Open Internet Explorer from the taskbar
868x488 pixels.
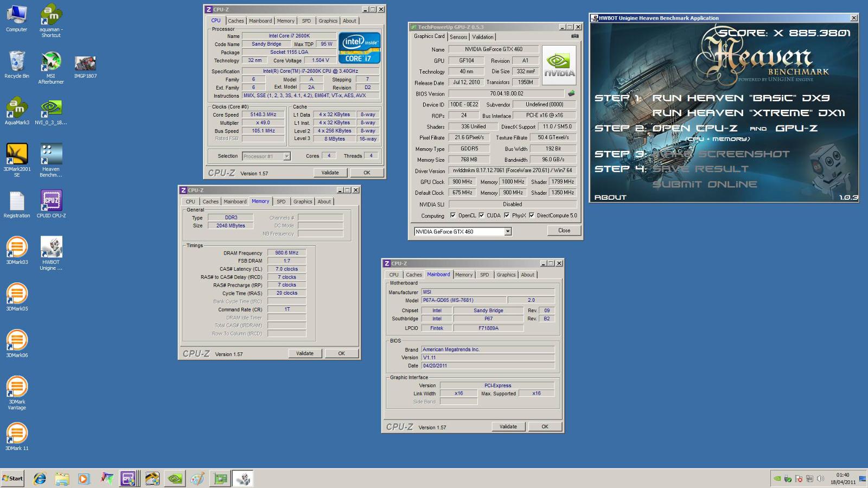pyautogui.click(x=40, y=479)
